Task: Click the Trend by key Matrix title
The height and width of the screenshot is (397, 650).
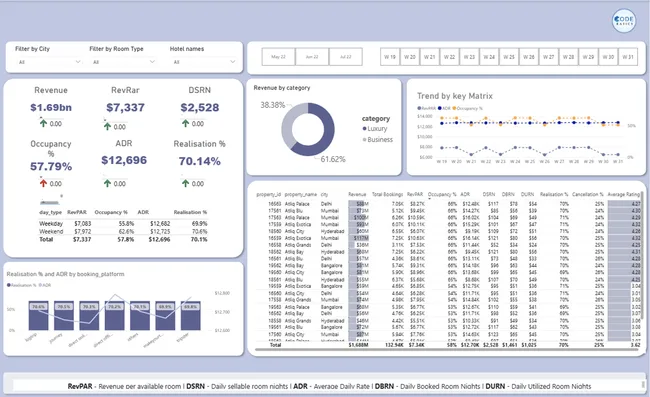Action: (x=455, y=96)
